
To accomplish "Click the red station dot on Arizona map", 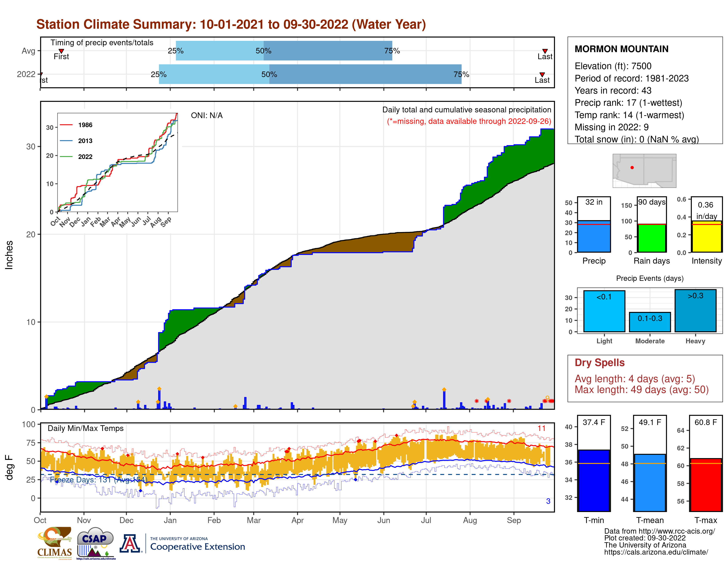I will (x=632, y=168).
